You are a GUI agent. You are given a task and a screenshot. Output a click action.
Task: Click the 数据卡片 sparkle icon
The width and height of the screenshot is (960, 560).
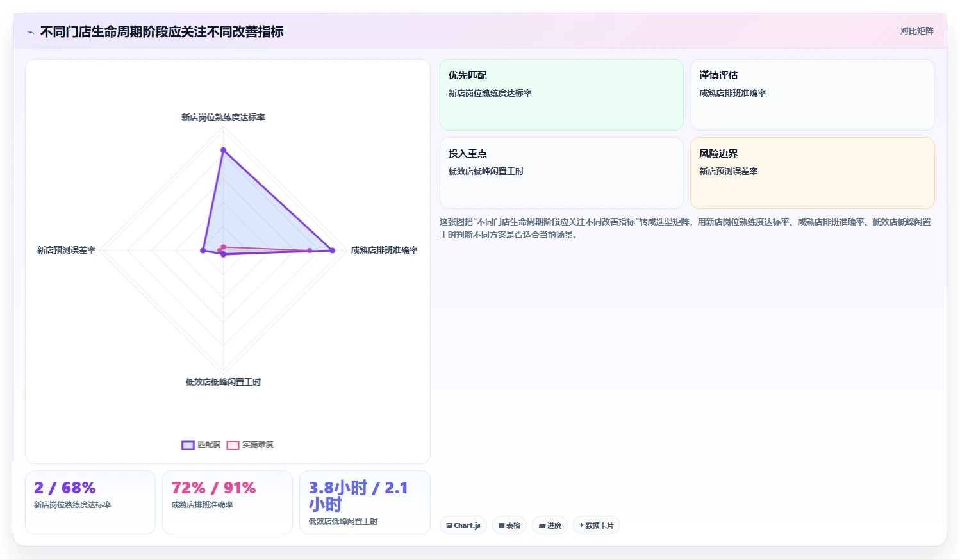click(x=581, y=525)
